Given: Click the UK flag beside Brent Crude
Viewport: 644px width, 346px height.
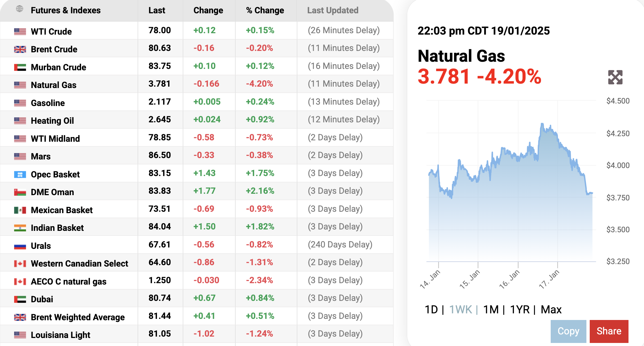Looking at the screenshot, I should [x=20, y=49].
